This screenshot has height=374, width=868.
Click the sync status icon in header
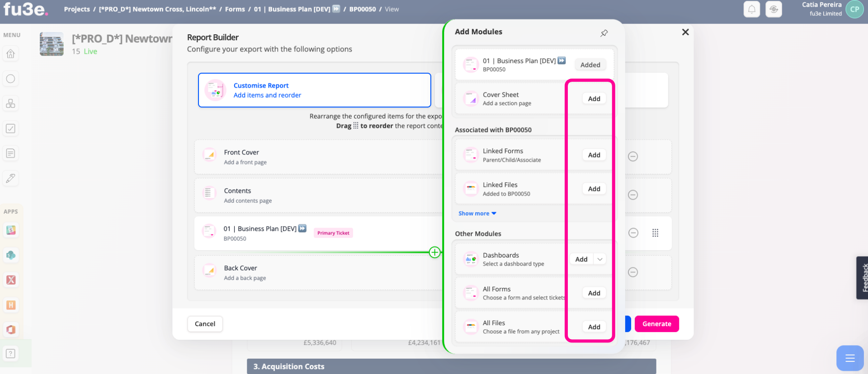click(774, 9)
